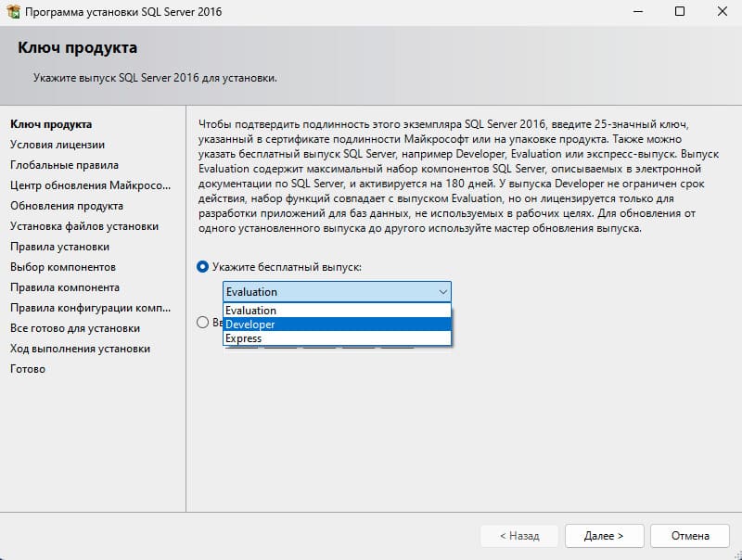Choose Evaluation from the edition list
The height and width of the screenshot is (560, 742).
click(337, 311)
